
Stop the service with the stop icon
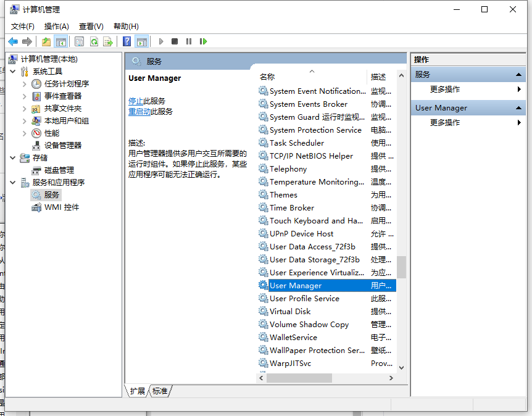coord(175,41)
